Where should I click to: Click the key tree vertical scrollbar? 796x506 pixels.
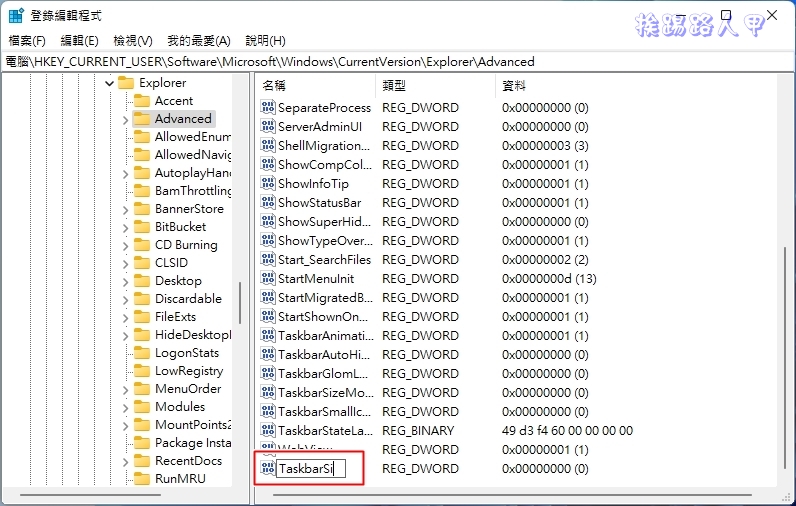pos(240,303)
